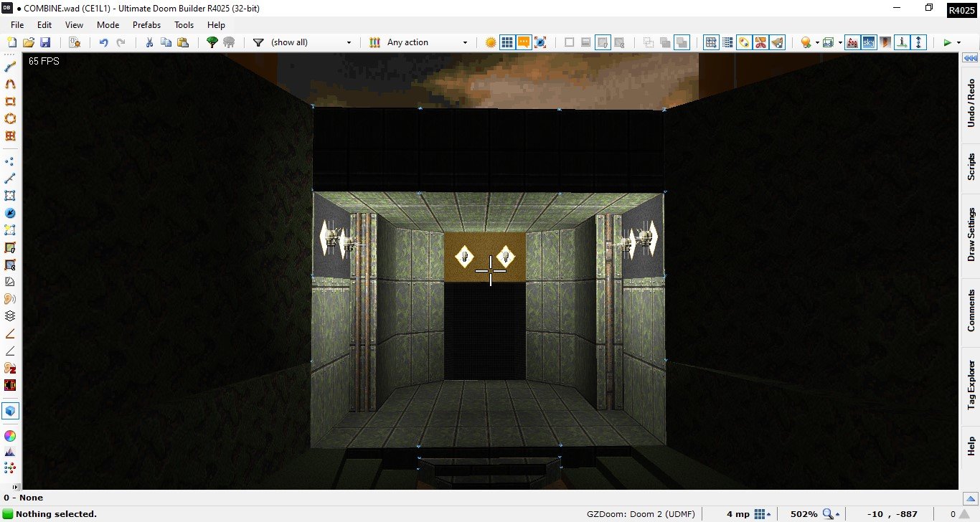Click the vertical double-arrow visual icon
The height and width of the screenshot is (522, 980).
(918, 42)
